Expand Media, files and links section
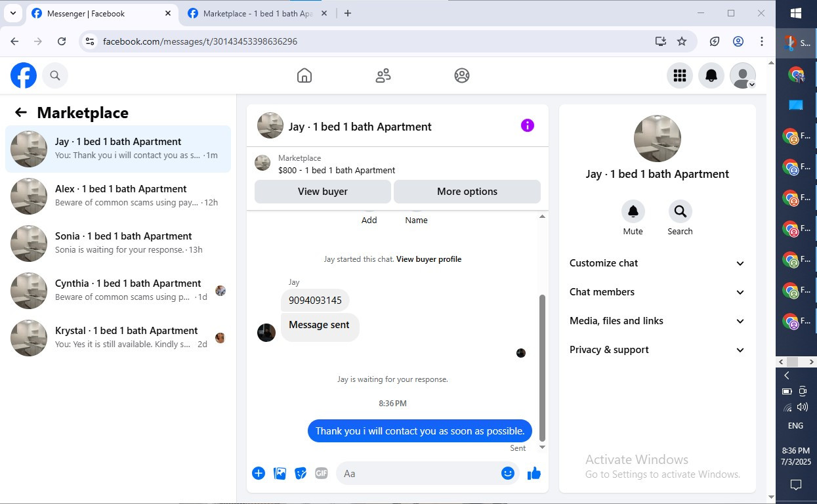 [657, 321]
